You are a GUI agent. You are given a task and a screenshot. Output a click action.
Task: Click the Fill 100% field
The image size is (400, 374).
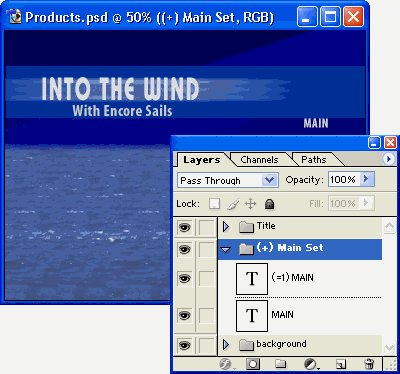point(344,203)
